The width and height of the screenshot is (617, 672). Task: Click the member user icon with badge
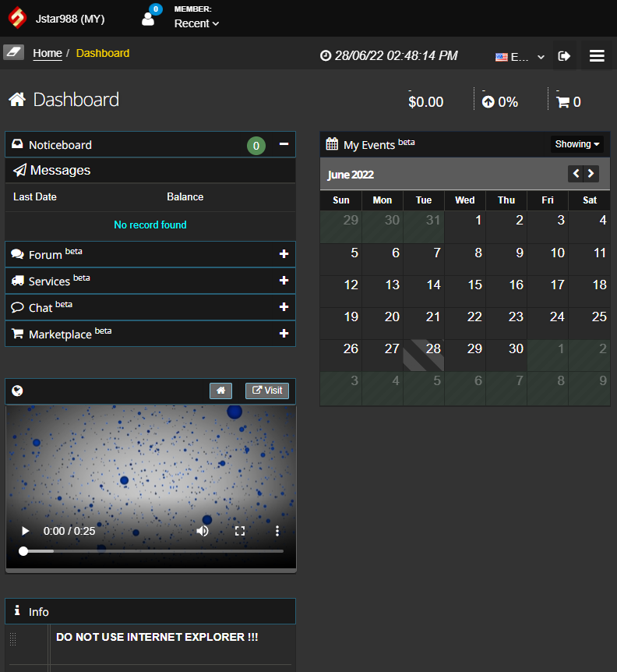(148, 19)
